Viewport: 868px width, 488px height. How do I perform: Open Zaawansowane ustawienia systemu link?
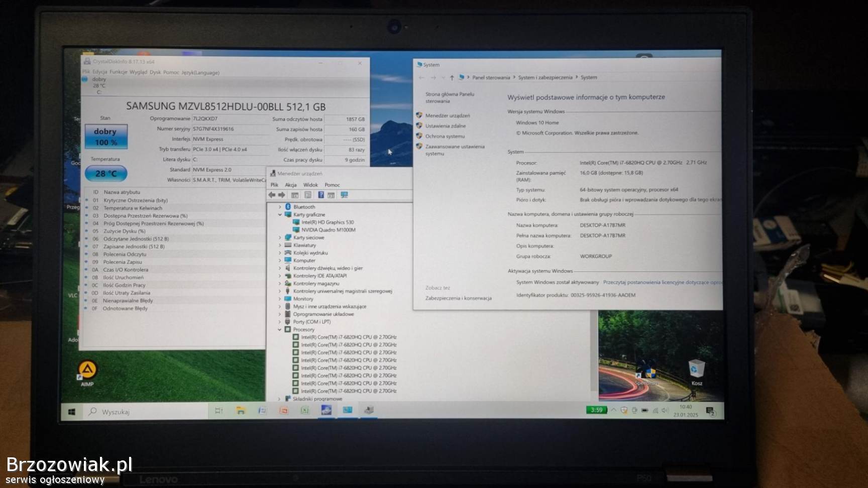(455, 150)
